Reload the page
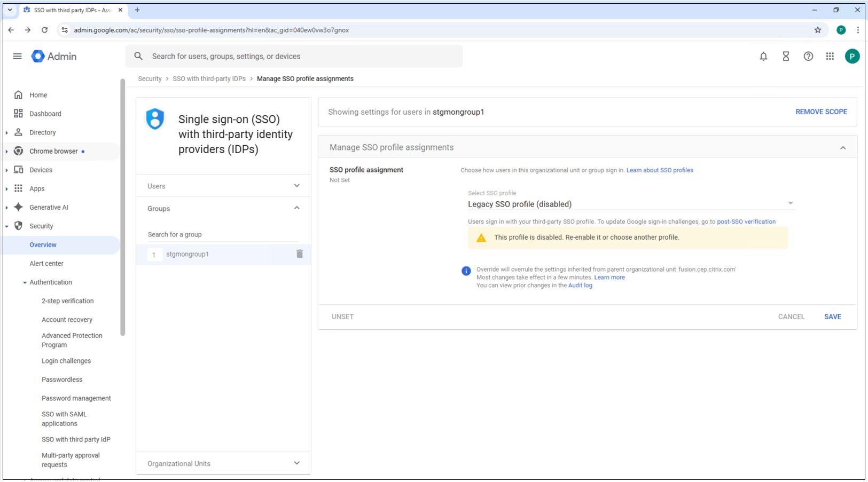This screenshot has width=868, height=482. [x=44, y=30]
